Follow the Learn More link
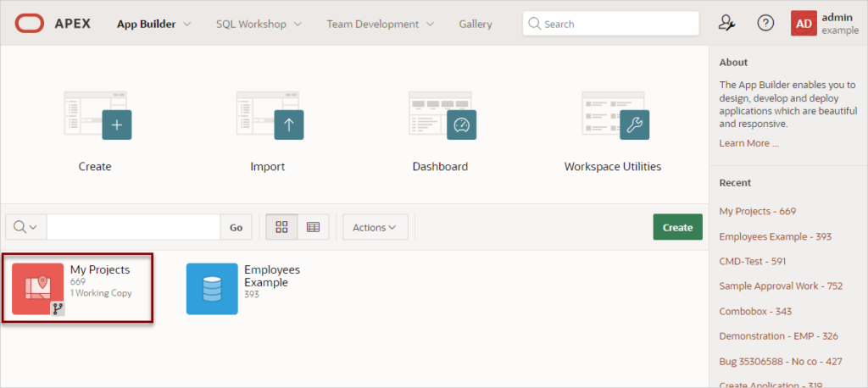The image size is (868, 388). point(749,143)
